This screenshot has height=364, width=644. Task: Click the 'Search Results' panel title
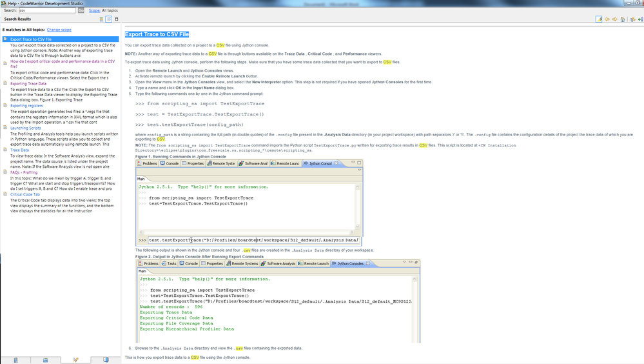pos(17,19)
